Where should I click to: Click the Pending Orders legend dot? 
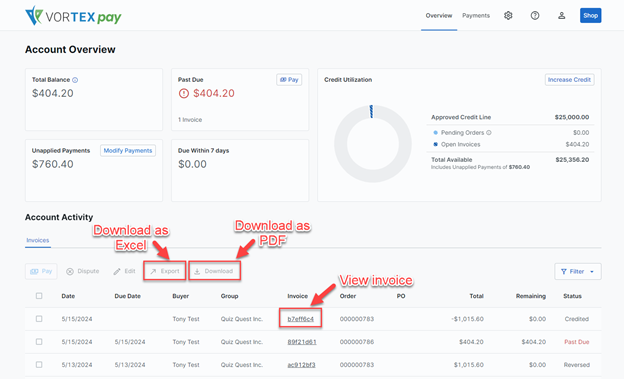point(435,133)
